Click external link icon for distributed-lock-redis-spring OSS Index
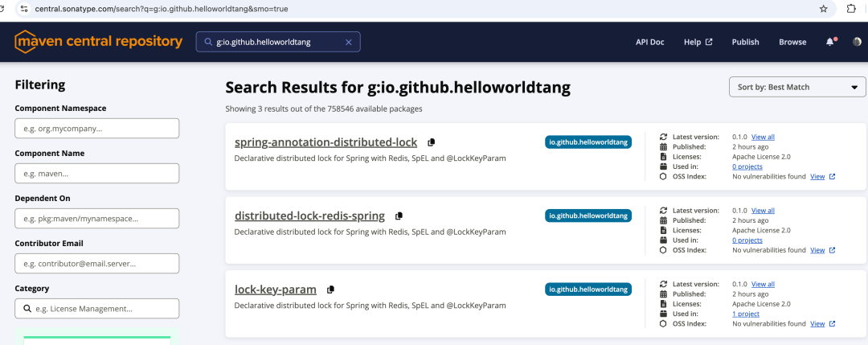868x345 pixels. (x=832, y=250)
